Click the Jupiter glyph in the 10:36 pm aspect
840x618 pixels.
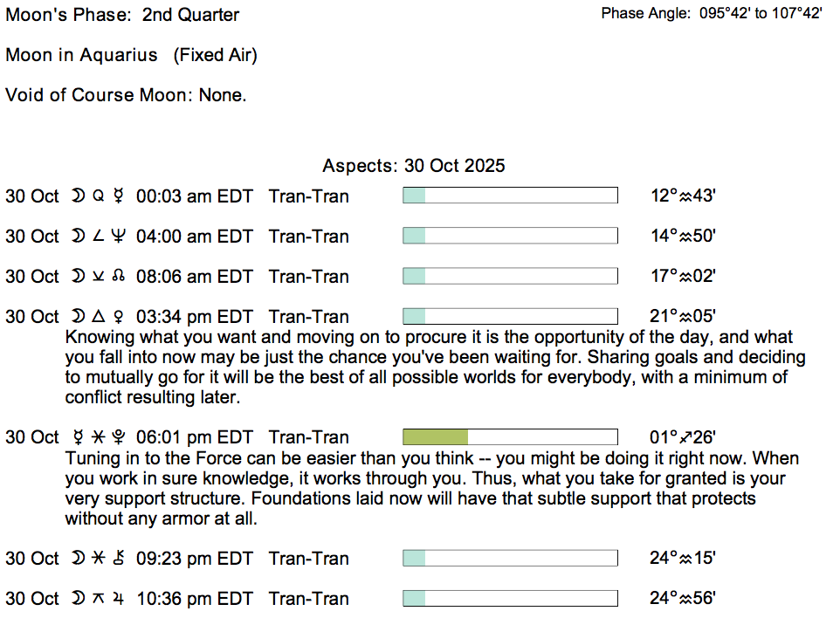click(x=118, y=599)
